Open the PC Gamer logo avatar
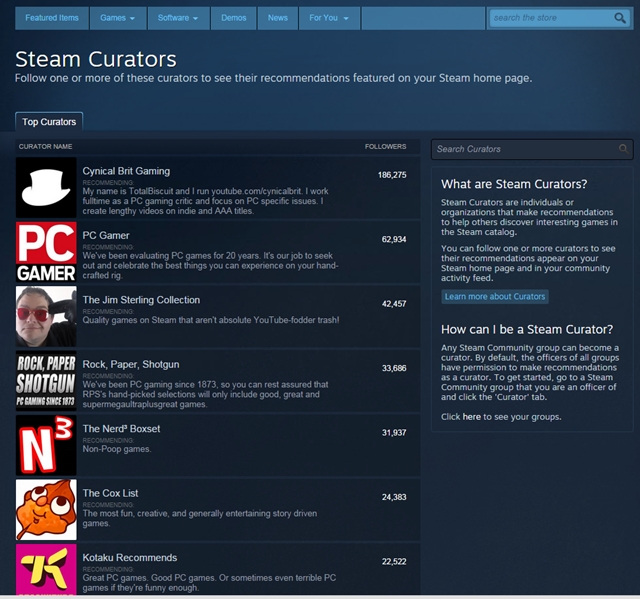This screenshot has height=599, width=640. tap(46, 252)
